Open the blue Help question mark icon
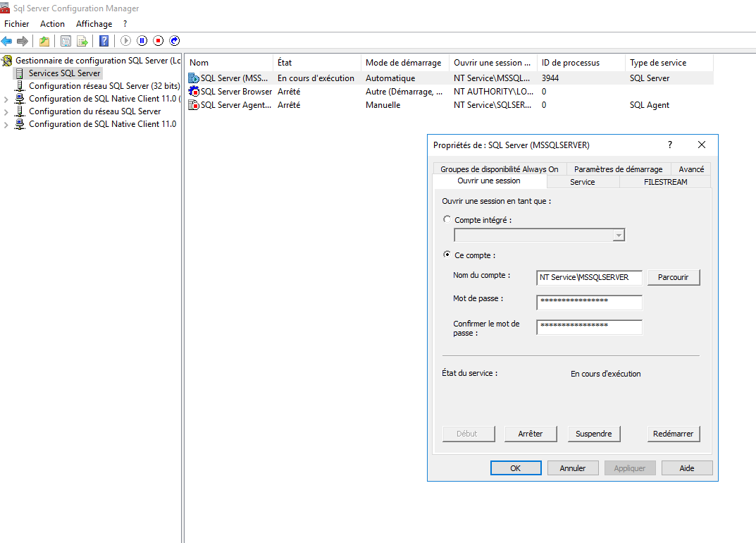The height and width of the screenshot is (543, 756). click(x=104, y=41)
